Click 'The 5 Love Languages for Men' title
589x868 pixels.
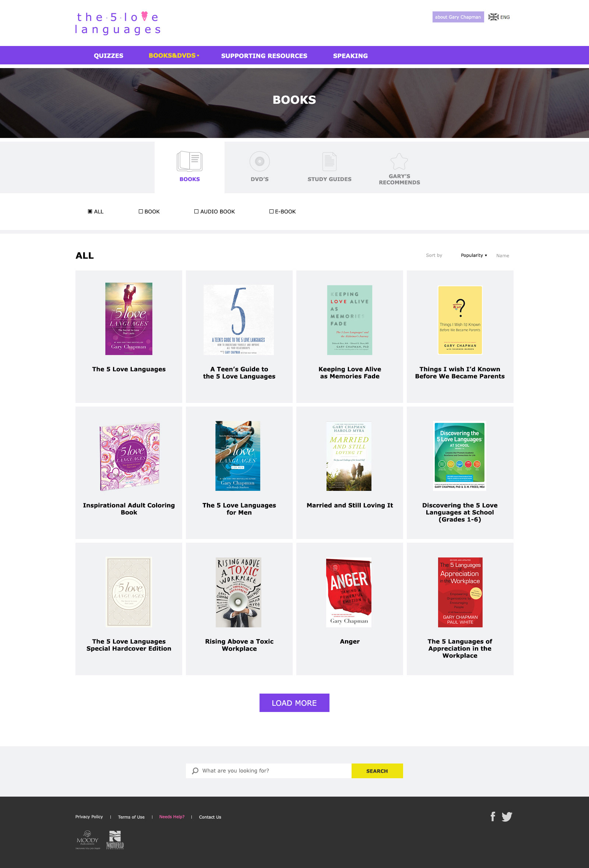pyautogui.click(x=239, y=509)
